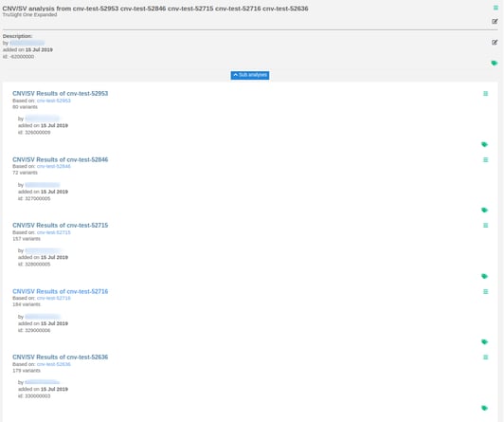This screenshot has height=422, width=504.
Task: Follow the cnv-test-52636 based-on sample link
Action: point(54,364)
